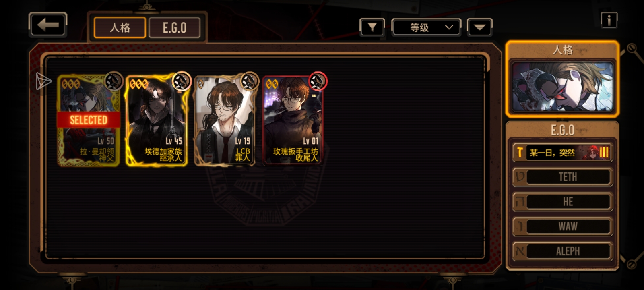This screenshot has width=644, height=290.
Task: Expand the 等级 sort dropdown
Action: pos(426,27)
